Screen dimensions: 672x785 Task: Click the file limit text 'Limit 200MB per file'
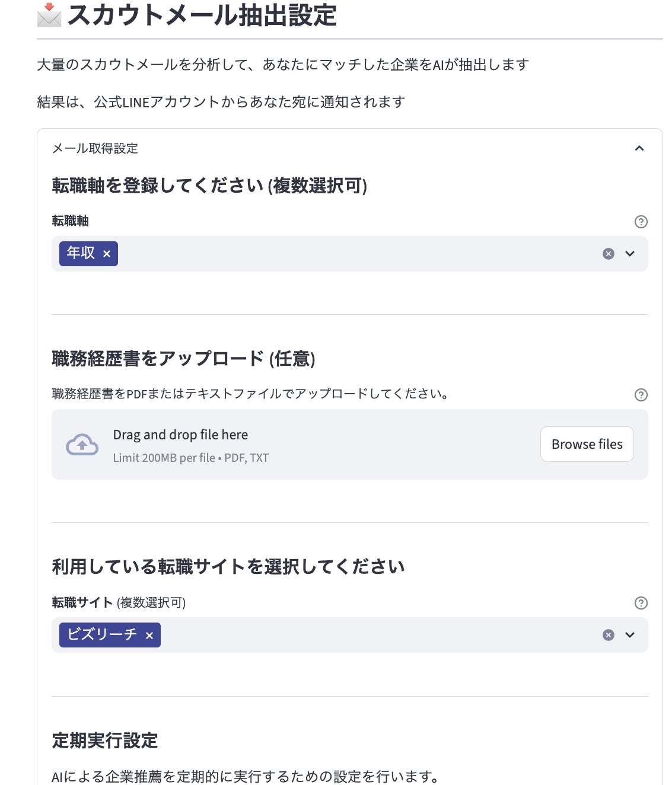click(x=164, y=458)
